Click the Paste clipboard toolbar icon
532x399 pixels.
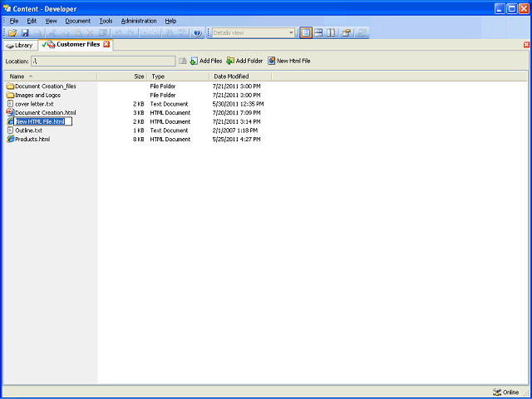[77, 33]
